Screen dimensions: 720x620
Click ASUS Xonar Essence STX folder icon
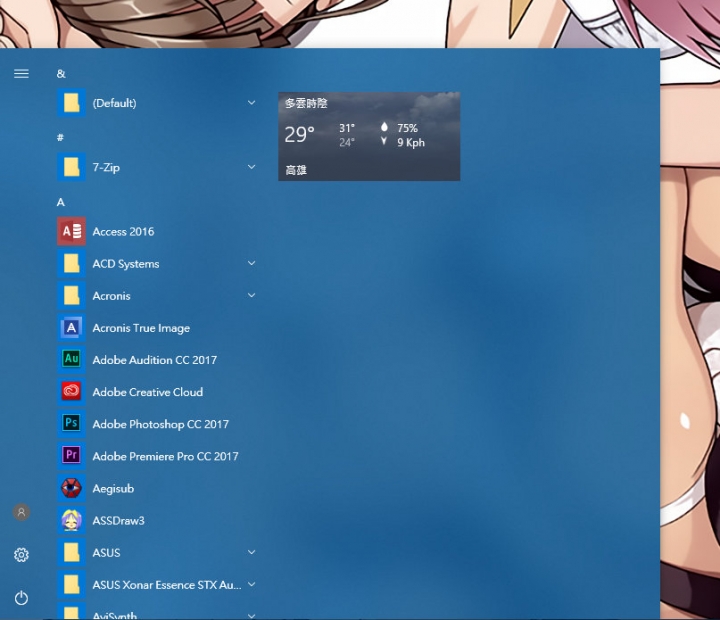coord(71,585)
